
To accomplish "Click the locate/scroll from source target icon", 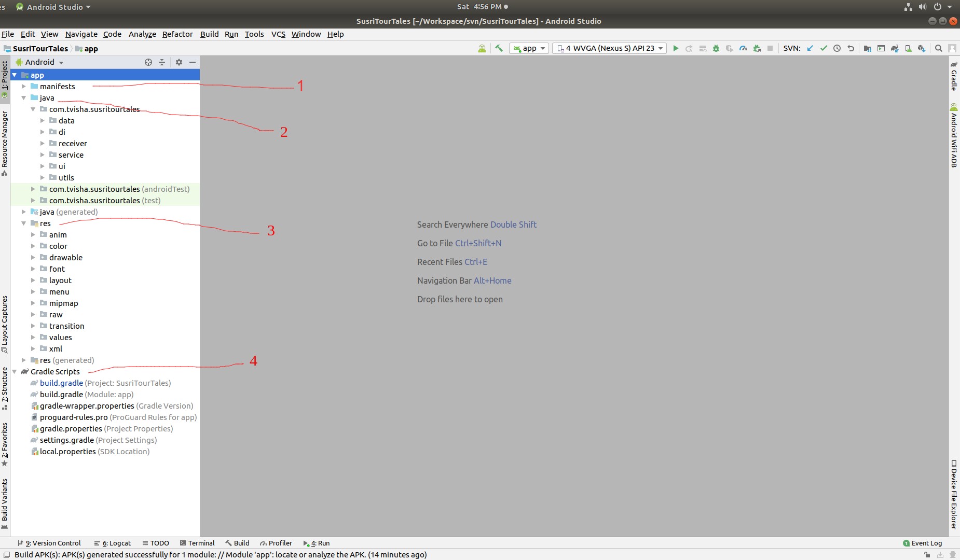I will tap(148, 62).
